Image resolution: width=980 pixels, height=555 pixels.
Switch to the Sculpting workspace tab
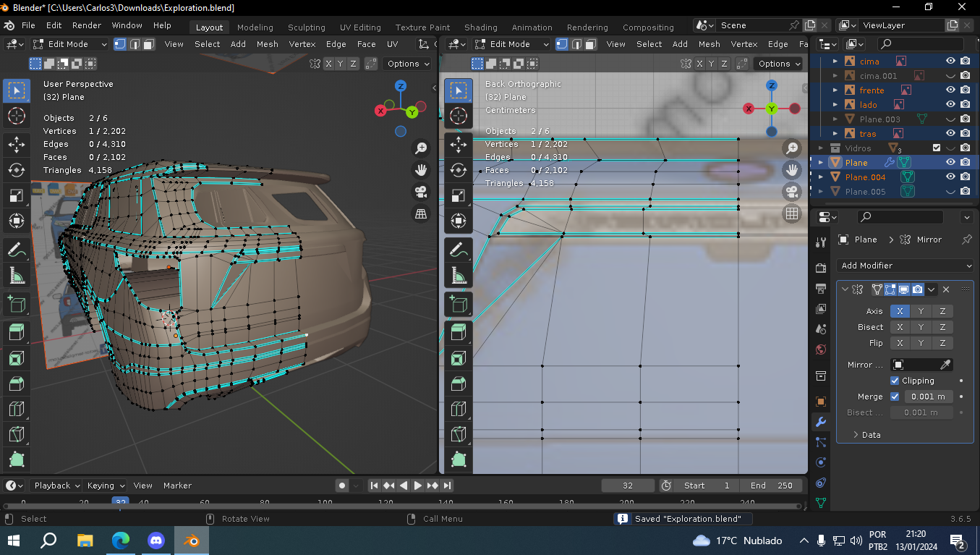[306, 27]
